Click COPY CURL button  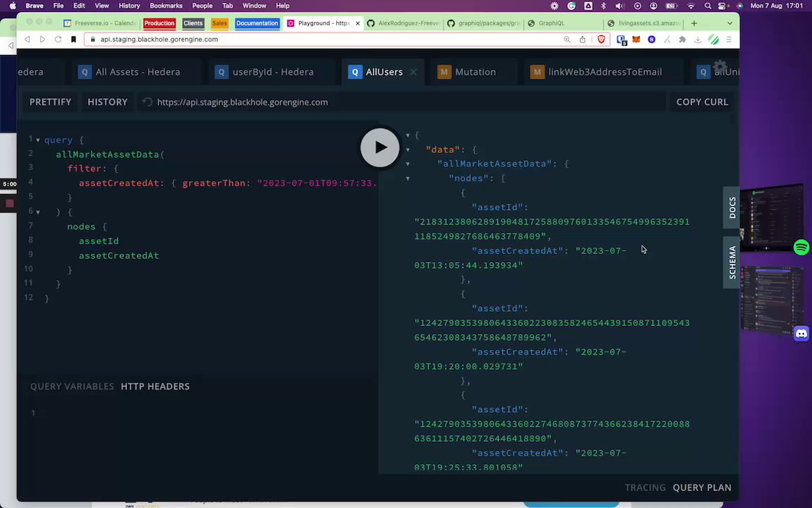coord(702,102)
